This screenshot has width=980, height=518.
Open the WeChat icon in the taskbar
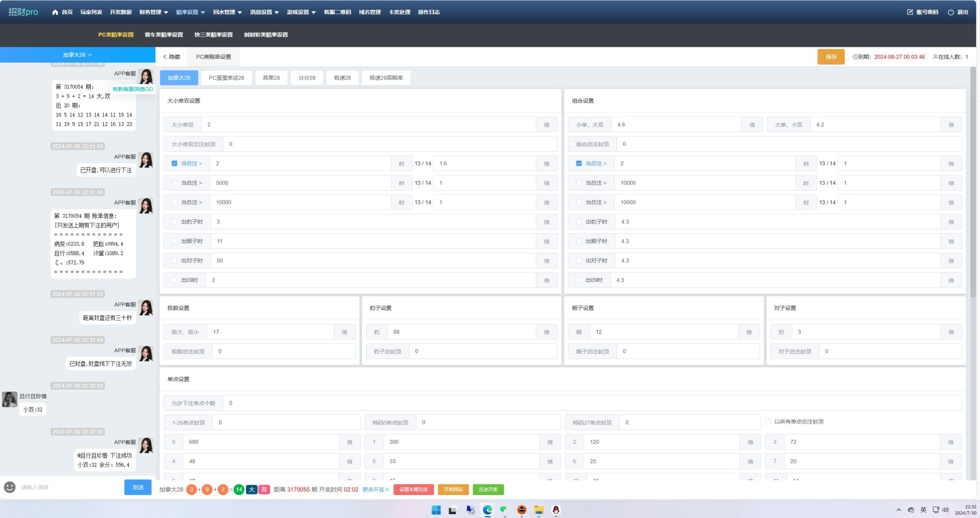[504, 510]
